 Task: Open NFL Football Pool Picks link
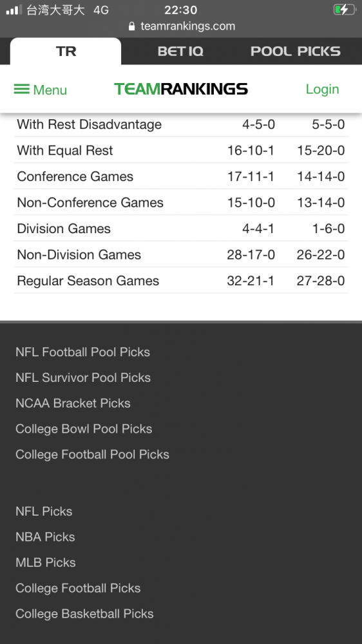[82, 352]
